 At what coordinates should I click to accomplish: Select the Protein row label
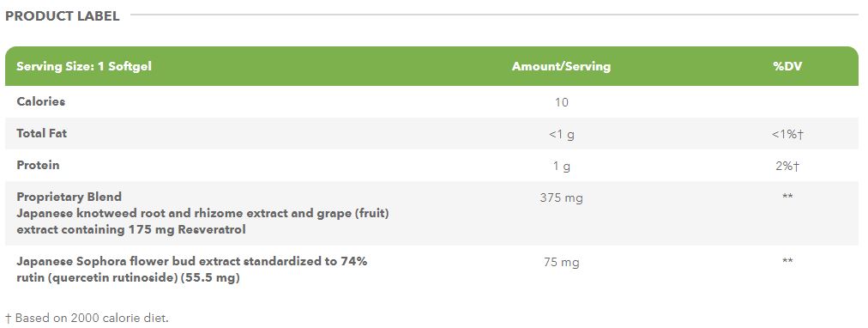click(39, 165)
